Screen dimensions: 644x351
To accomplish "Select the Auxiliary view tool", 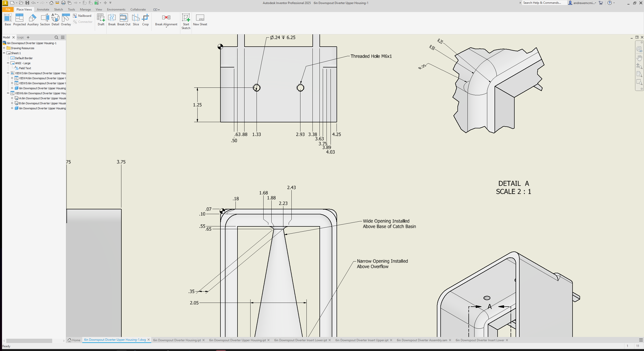I will click(33, 20).
